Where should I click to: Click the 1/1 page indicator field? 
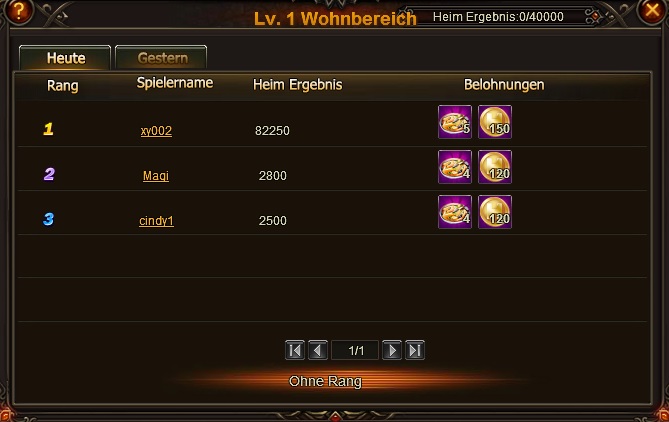(355, 350)
